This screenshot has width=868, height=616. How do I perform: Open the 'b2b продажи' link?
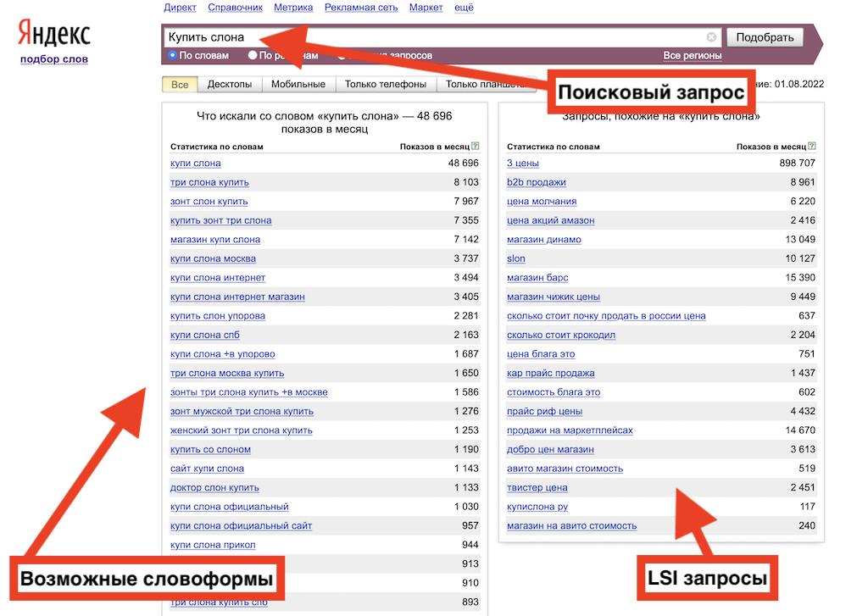pos(537,182)
